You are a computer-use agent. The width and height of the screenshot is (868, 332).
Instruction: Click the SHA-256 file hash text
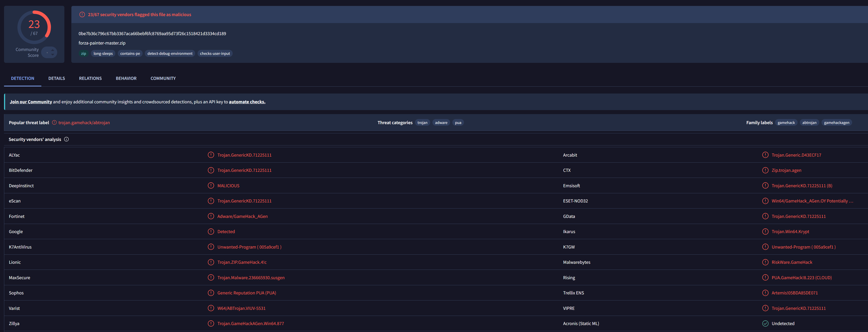(152, 33)
